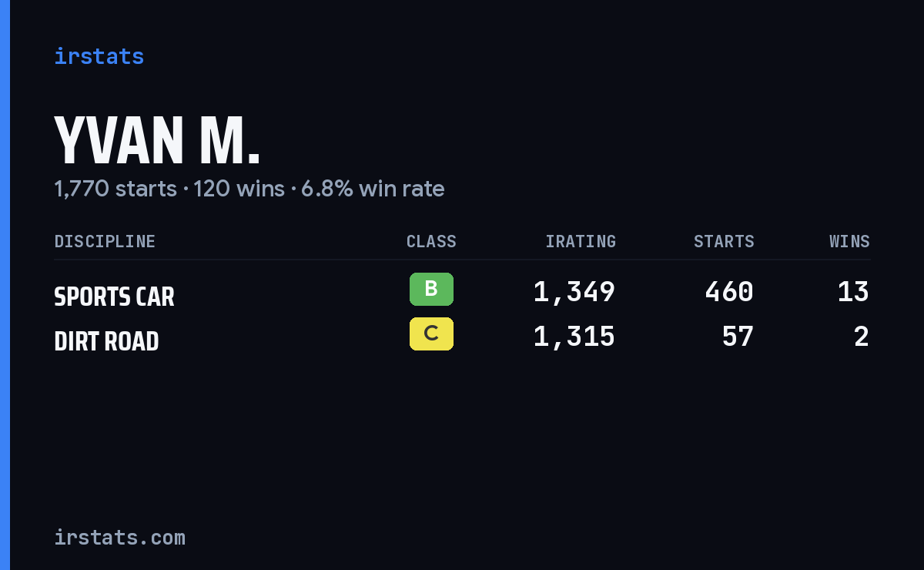Open the irstats.com footer link
The height and width of the screenshot is (570, 924).
pyautogui.click(x=119, y=537)
